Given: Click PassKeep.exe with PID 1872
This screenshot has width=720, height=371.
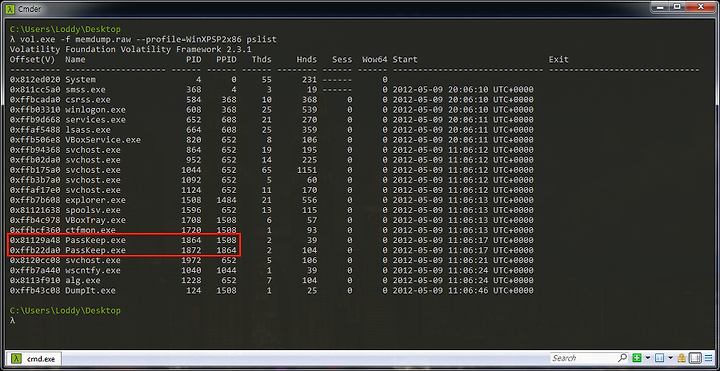Looking at the screenshot, I should tap(95, 250).
